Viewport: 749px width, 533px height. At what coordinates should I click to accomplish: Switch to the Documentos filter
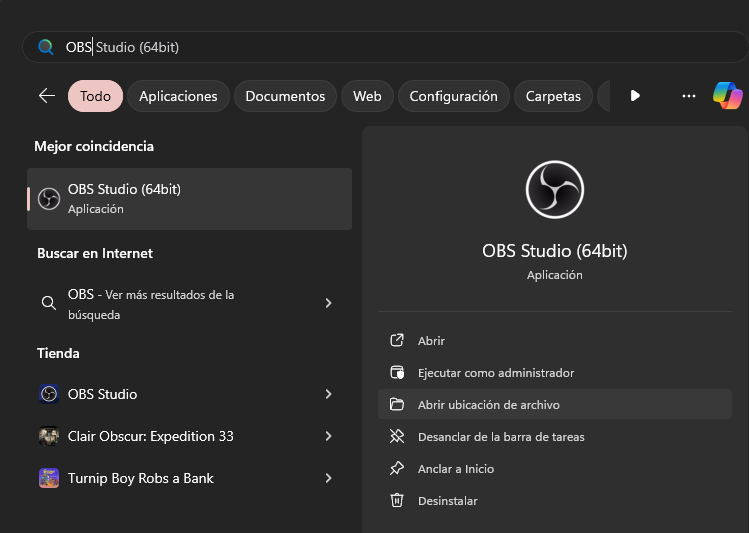click(x=285, y=96)
